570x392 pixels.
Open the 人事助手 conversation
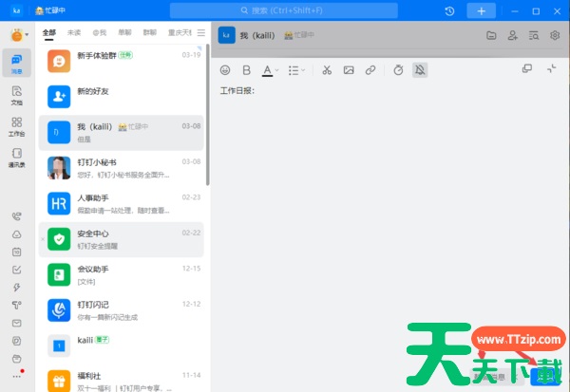[121, 204]
